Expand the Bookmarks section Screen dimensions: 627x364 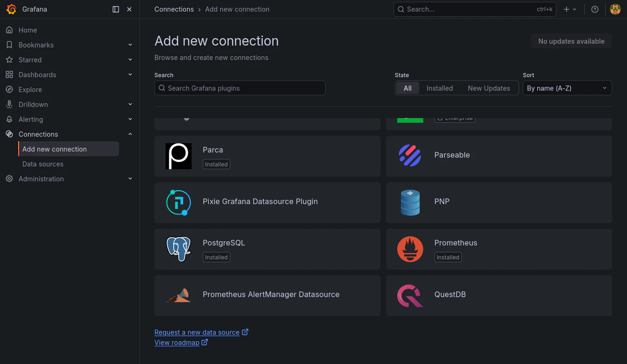[130, 45]
